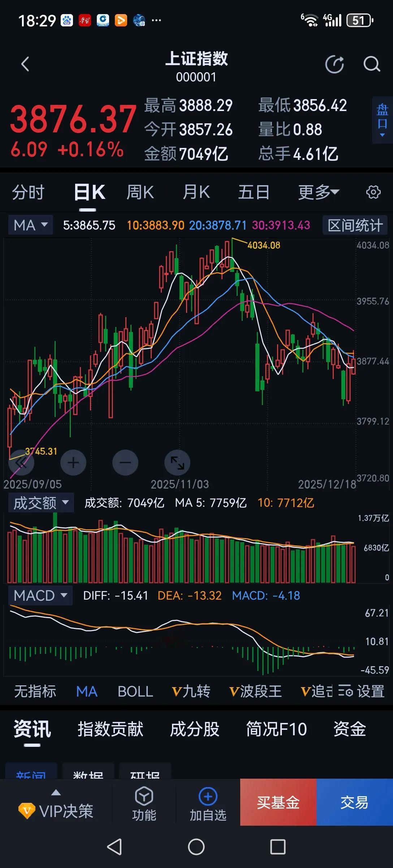Switch to 月K tab
This screenshot has width=393, height=868.
point(196,192)
